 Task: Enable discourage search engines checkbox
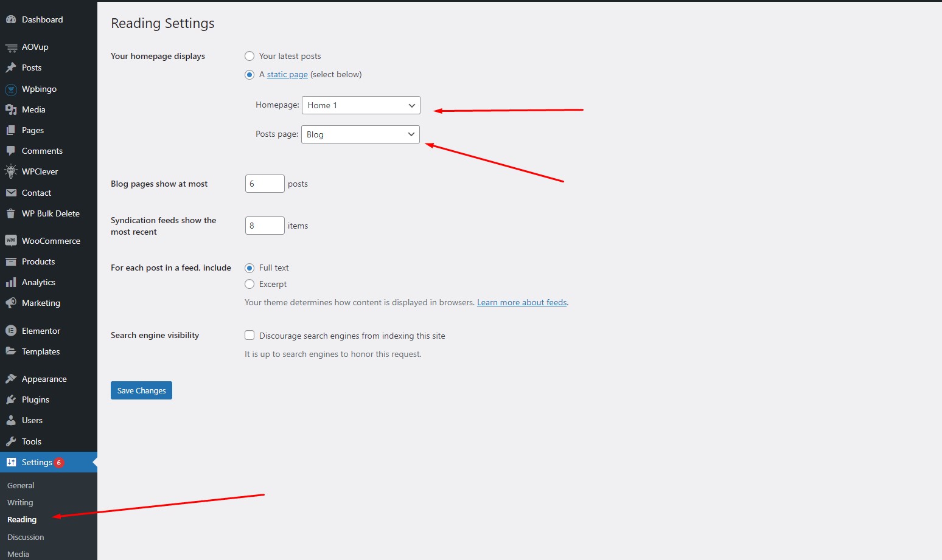pos(249,335)
